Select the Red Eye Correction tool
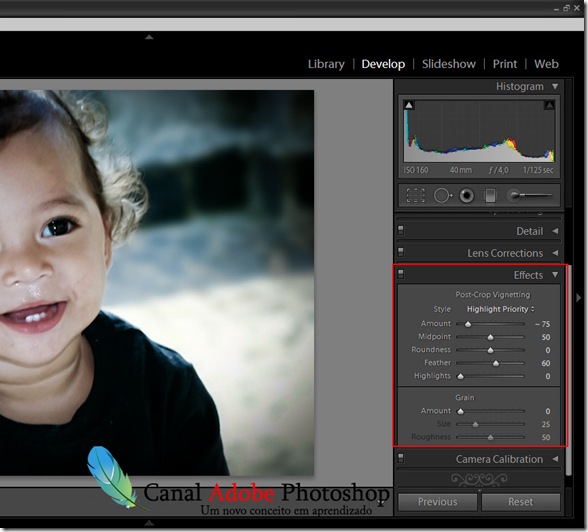 466,195
